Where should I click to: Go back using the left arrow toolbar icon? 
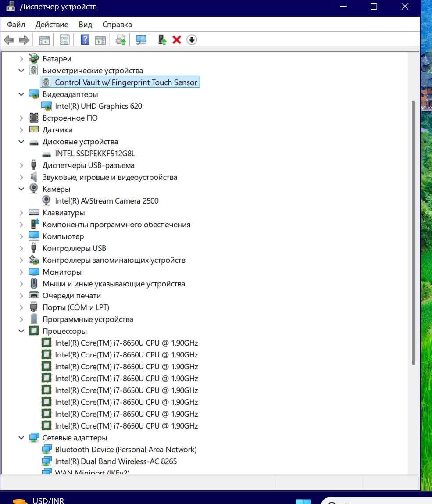coord(9,40)
